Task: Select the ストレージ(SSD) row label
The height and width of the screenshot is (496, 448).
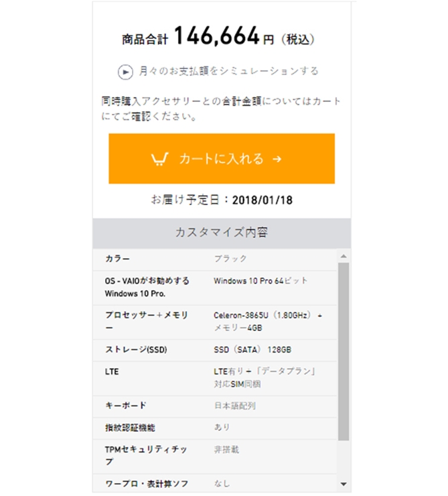Action: [138, 350]
